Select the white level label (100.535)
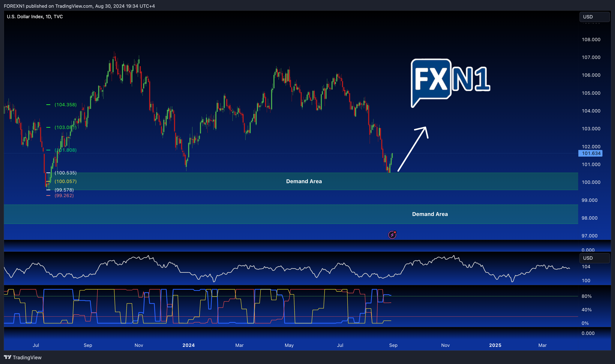615x364 pixels. pos(66,173)
